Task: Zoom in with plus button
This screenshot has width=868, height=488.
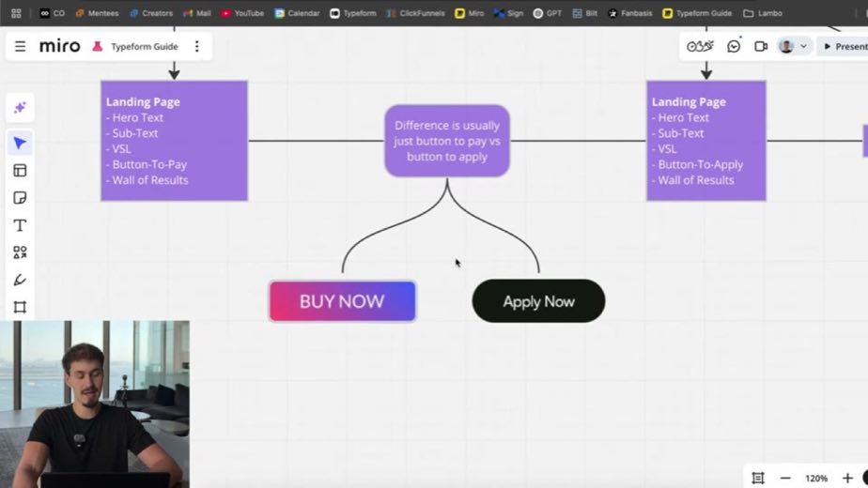Action: (x=847, y=478)
